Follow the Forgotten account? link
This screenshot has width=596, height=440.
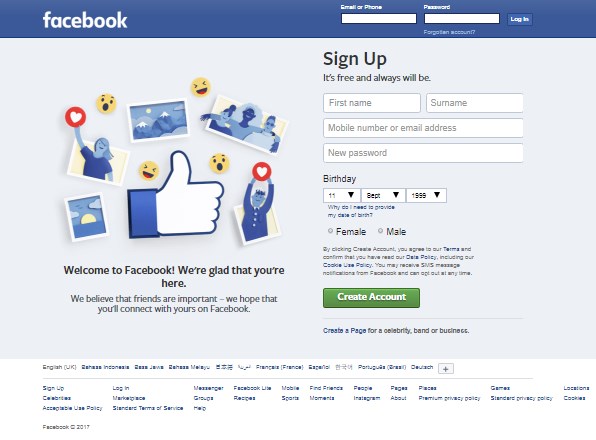pyautogui.click(x=449, y=32)
